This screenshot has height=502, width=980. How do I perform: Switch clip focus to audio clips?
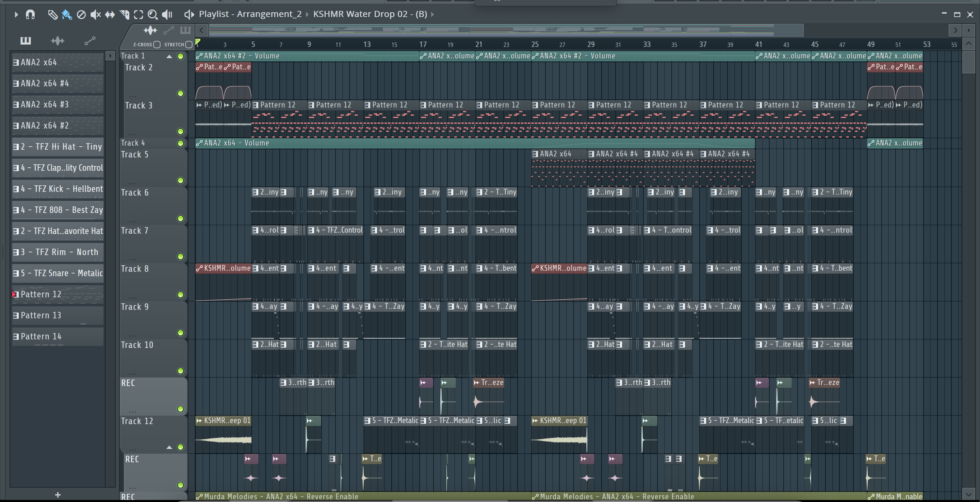(x=150, y=30)
